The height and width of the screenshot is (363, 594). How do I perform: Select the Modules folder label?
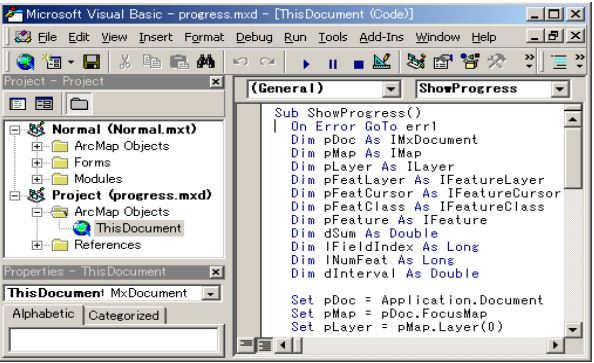tap(98, 179)
